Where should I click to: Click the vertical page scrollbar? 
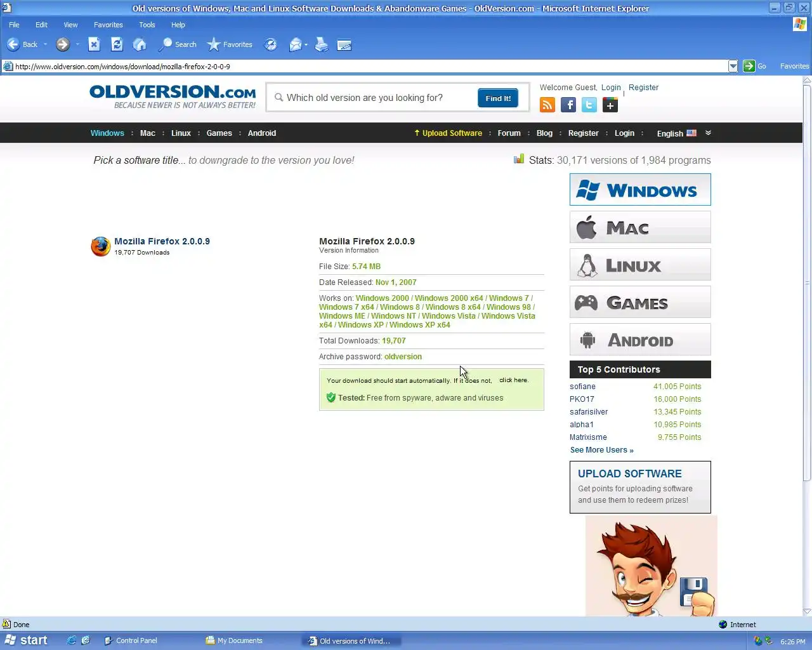(x=807, y=282)
